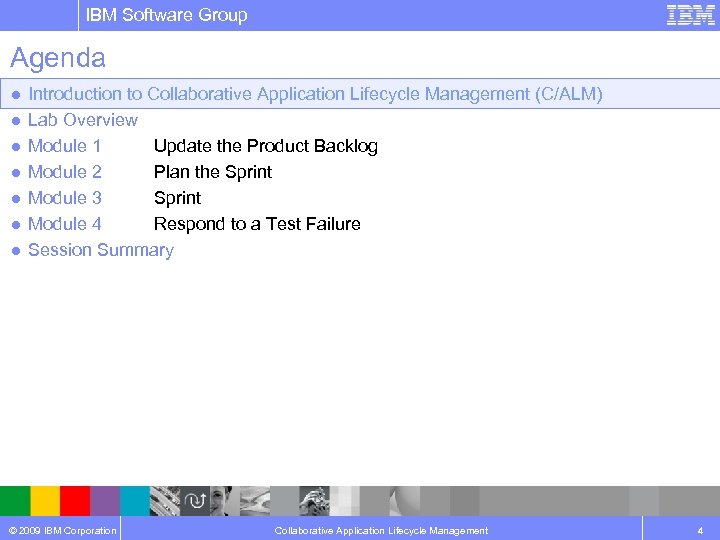The image size is (720, 540).
Task: Click the bullet beside Session Summary
Action: click(15, 251)
